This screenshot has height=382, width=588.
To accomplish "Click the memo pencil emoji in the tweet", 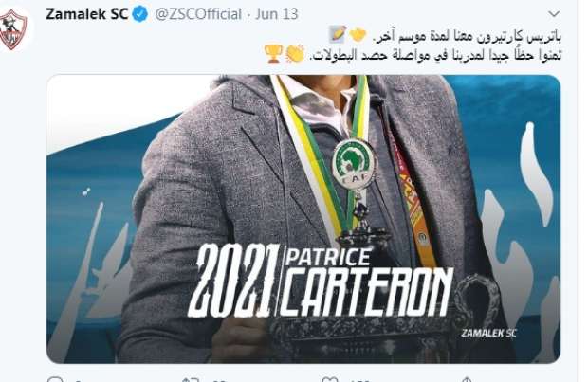I will [337, 34].
